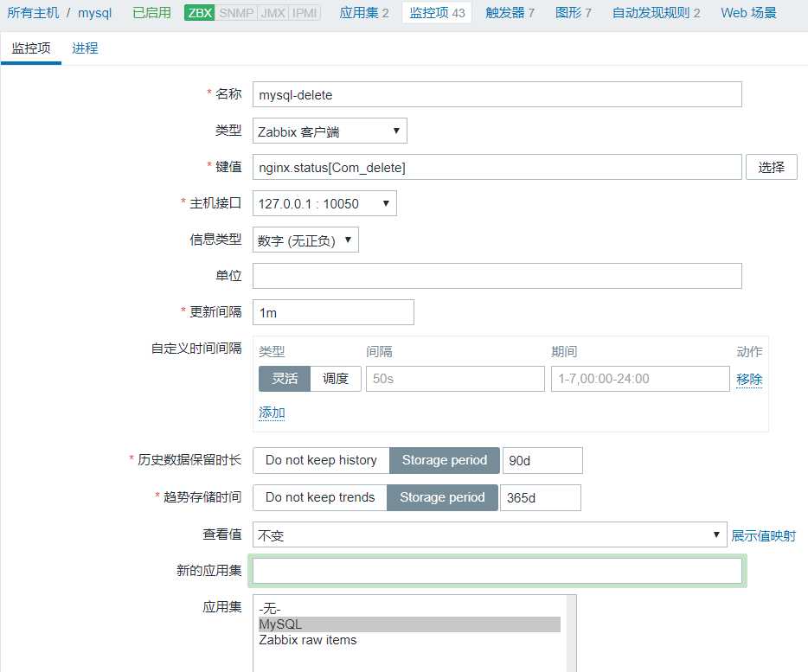Open the 信息类型 dropdown 数字 (无正负)
This screenshot has width=808, height=672.
pyautogui.click(x=305, y=240)
